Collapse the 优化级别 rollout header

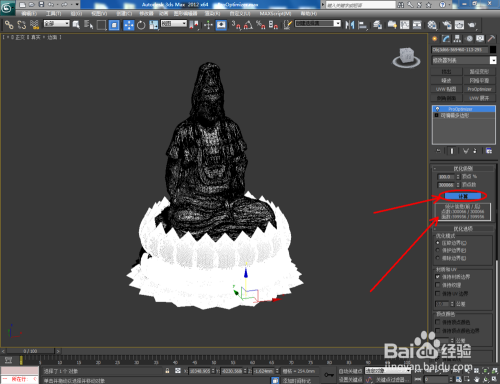(x=463, y=168)
